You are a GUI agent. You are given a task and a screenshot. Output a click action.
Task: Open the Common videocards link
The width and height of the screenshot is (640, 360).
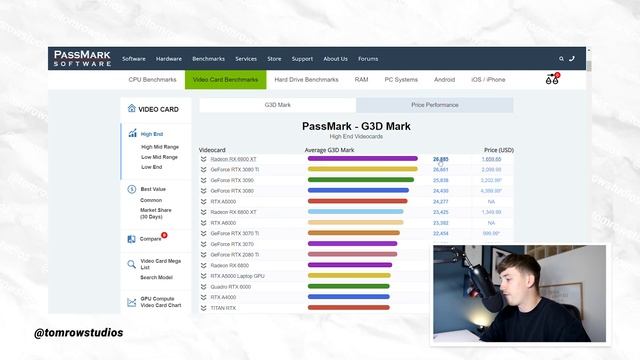click(x=151, y=200)
